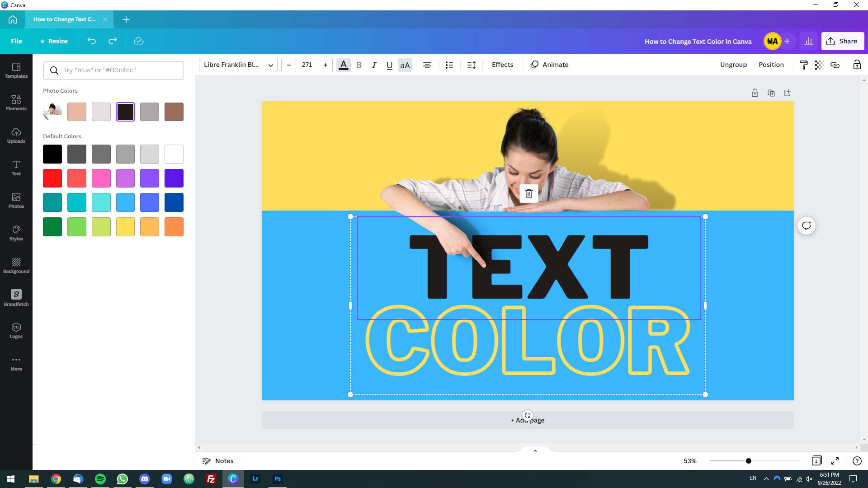Open the Elements panel in the sidebar

(x=16, y=103)
